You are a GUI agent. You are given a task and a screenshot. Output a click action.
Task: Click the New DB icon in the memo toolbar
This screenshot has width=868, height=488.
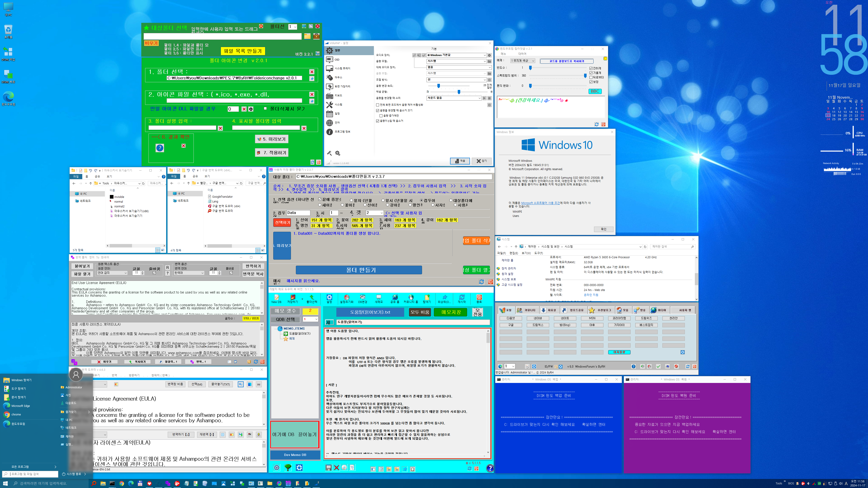[276, 299]
